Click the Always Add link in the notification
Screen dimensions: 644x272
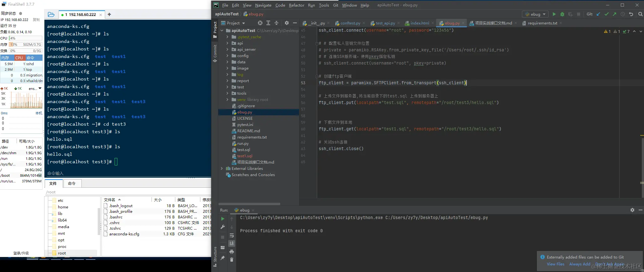click(x=580, y=264)
